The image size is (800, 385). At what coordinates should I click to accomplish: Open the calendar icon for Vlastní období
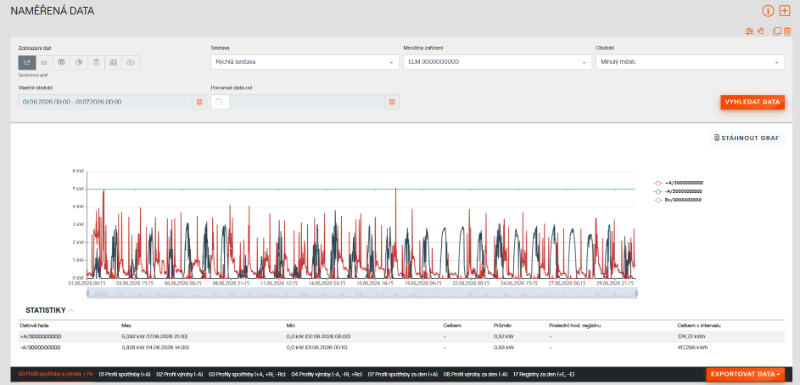199,102
